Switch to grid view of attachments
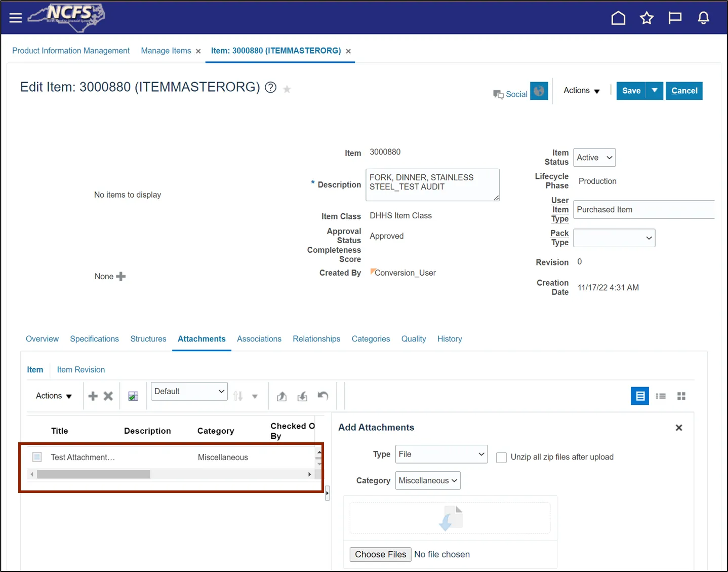Image resolution: width=728 pixels, height=572 pixels. coord(681,396)
